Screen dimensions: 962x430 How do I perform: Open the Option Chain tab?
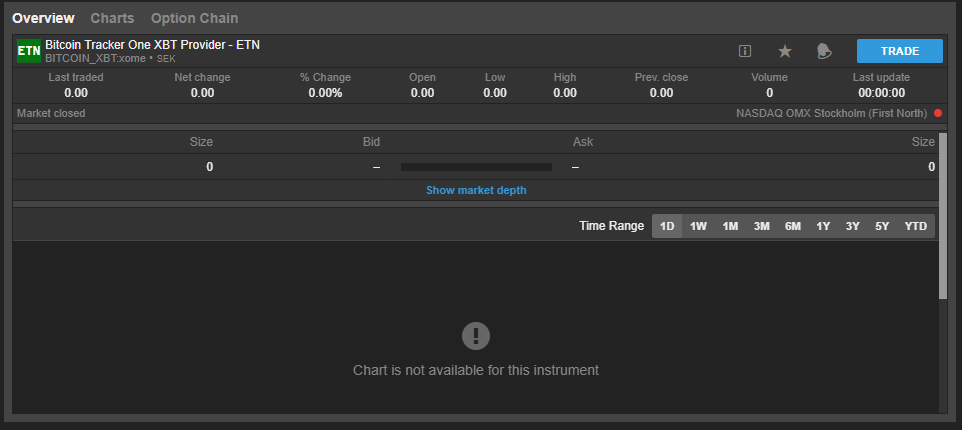[194, 18]
